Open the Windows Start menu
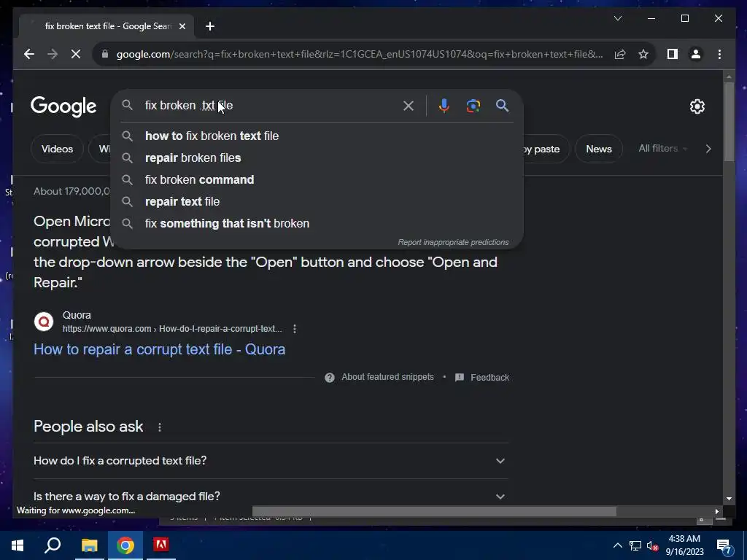Viewport: 747px width, 560px height. [18, 545]
